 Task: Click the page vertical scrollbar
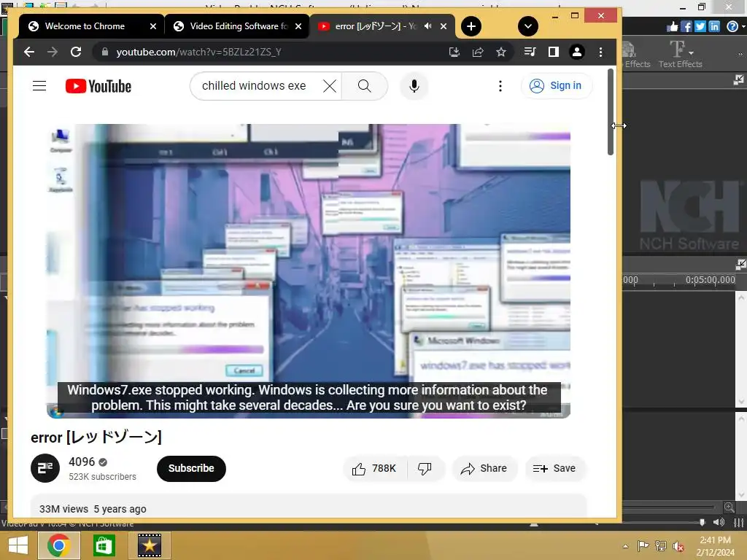[611, 112]
